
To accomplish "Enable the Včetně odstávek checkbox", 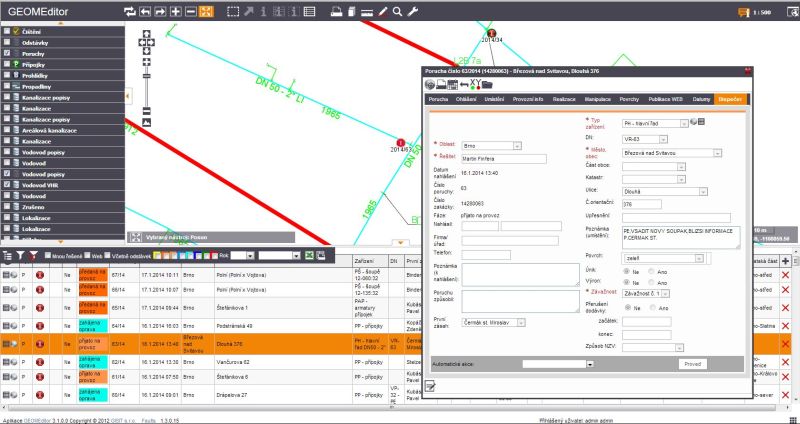I will click(x=107, y=255).
